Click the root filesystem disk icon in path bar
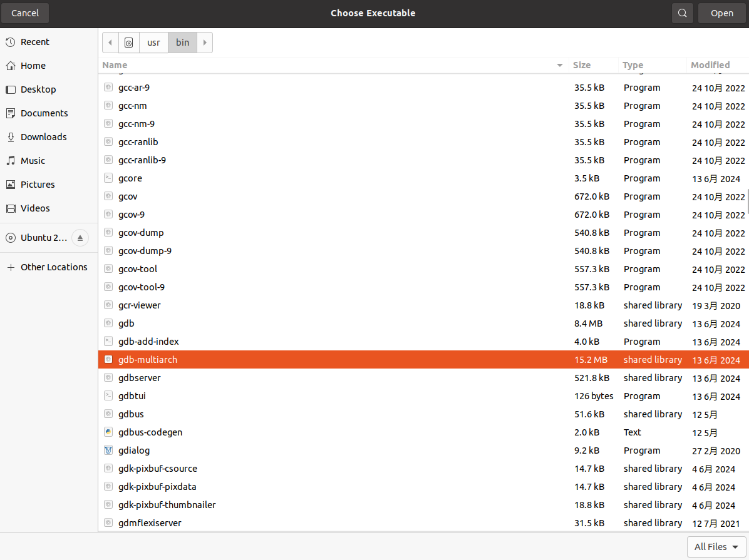Image resolution: width=749 pixels, height=560 pixels. pos(128,43)
